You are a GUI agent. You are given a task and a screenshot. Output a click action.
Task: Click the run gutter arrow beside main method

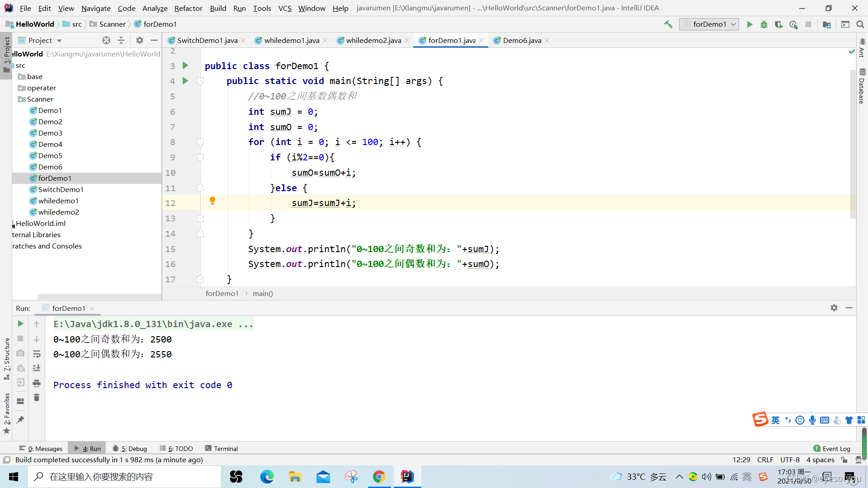click(x=185, y=81)
